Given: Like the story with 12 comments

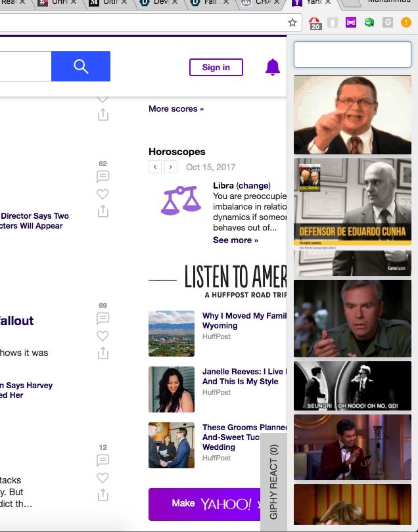Looking at the screenshot, I should [x=103, y=477].
